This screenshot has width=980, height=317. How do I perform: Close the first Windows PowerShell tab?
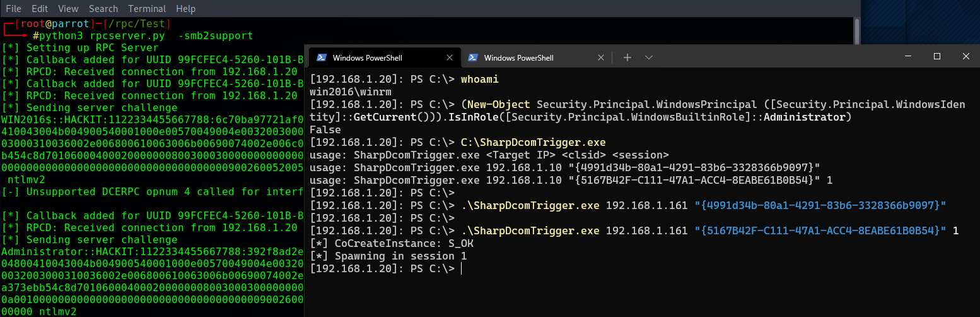[x=449, y=57]
